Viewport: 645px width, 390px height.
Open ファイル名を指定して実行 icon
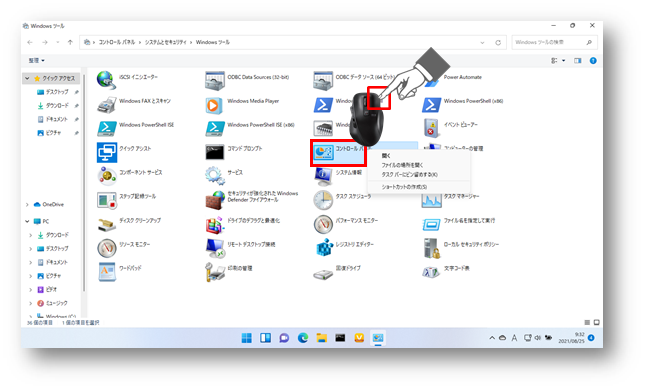click(431, 225)
